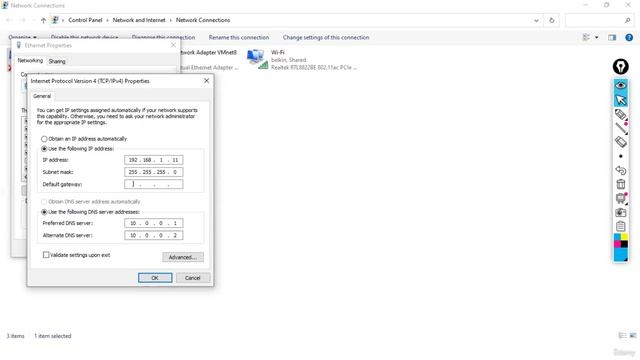Pick the black color swatch
The width and height of the screenshot is (640, 360).
click(x=624, y=244)
